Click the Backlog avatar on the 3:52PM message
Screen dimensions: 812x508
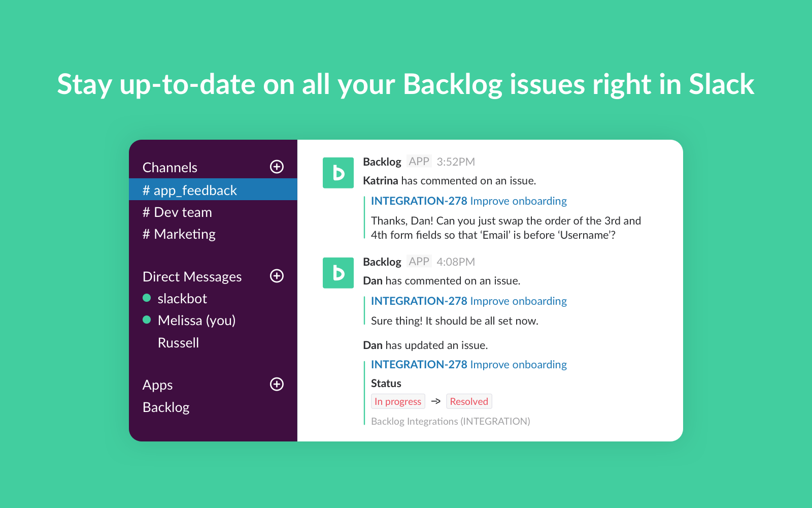point(338,173)
